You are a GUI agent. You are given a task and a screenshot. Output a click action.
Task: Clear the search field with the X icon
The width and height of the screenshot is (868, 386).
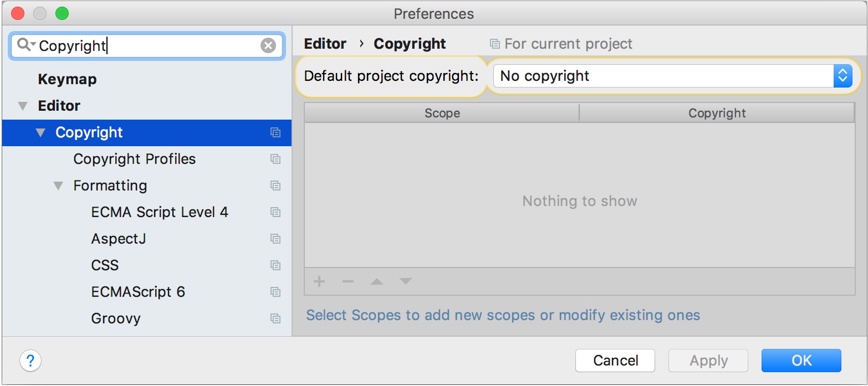(x=268, y=45)
